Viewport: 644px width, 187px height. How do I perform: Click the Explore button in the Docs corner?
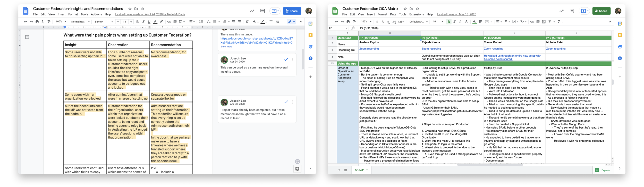297,169
